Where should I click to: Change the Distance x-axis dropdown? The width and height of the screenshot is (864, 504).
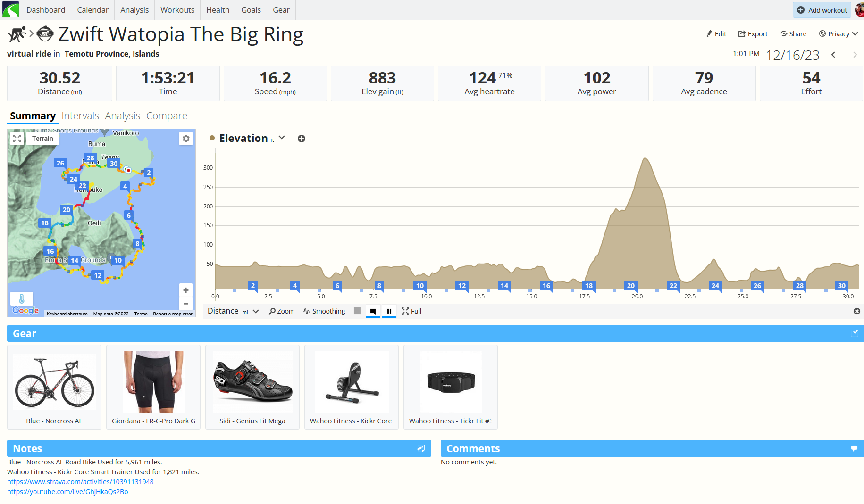234,311
